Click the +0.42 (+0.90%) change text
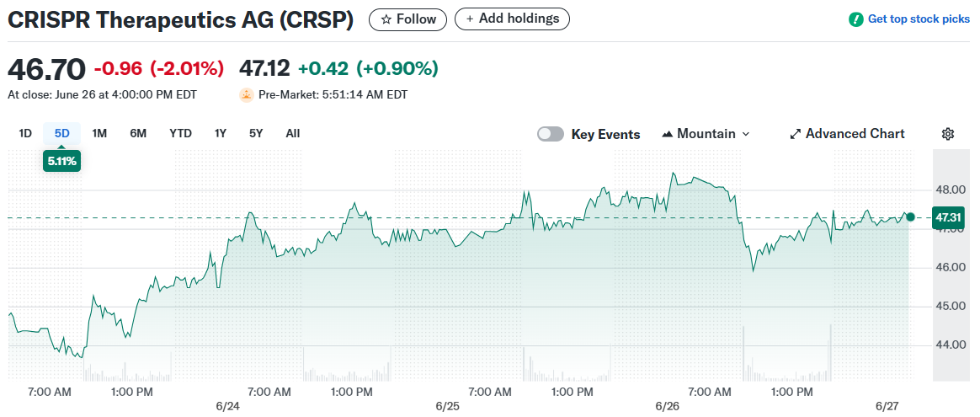 point(368,69)
